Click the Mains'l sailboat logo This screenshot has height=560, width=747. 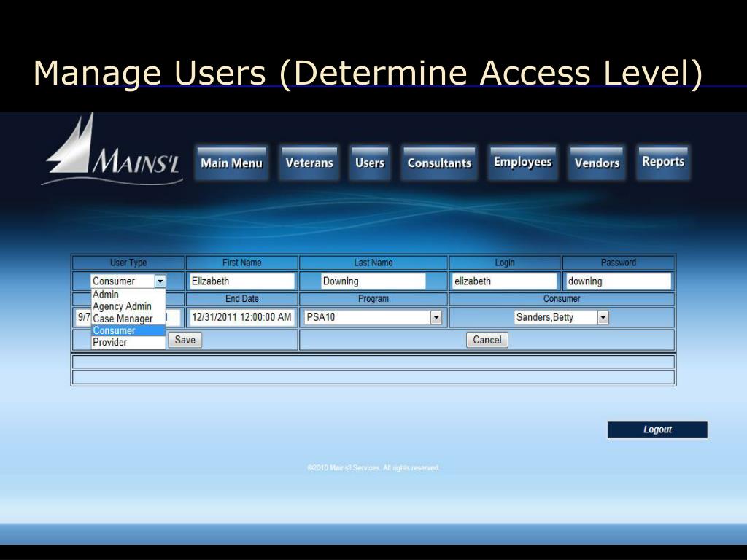112,150
